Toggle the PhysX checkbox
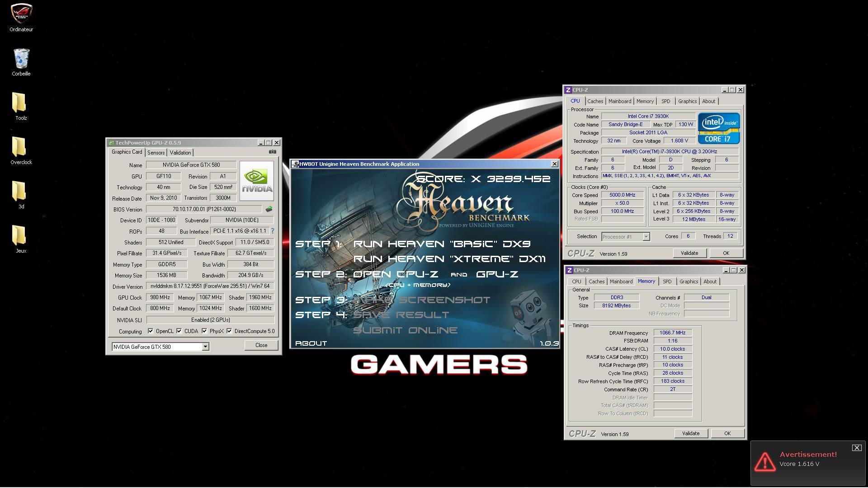Image resolution: width=868 pixels, height=488 pixels. 204,331
